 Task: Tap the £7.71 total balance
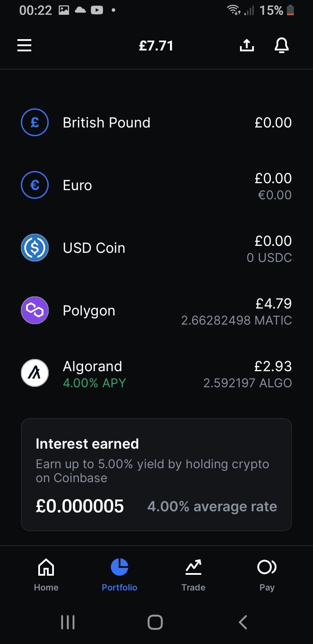(156, 46)
